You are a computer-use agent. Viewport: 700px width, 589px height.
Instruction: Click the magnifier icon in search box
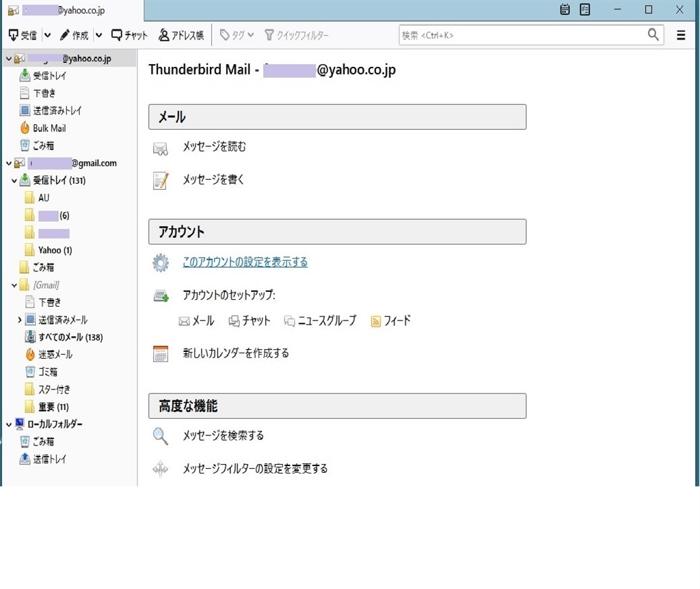653,35
